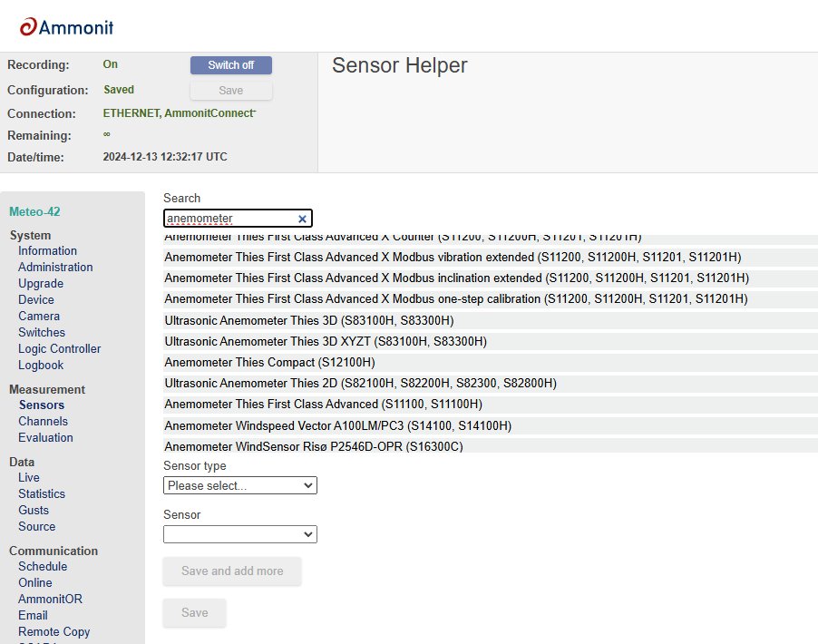This screenshot has width=818, height=644.
Task: Open the Channels page
Action: coord(43,421)
